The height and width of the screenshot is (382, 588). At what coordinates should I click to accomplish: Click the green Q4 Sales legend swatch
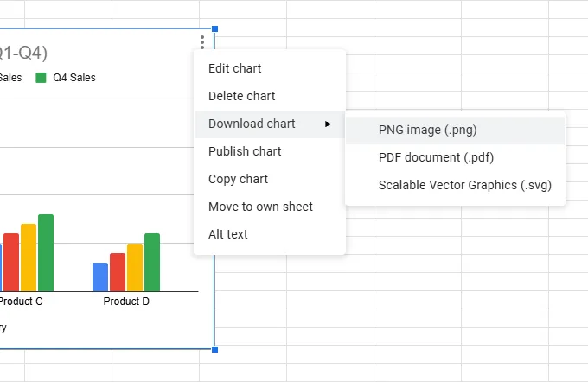tap(41, 78)
